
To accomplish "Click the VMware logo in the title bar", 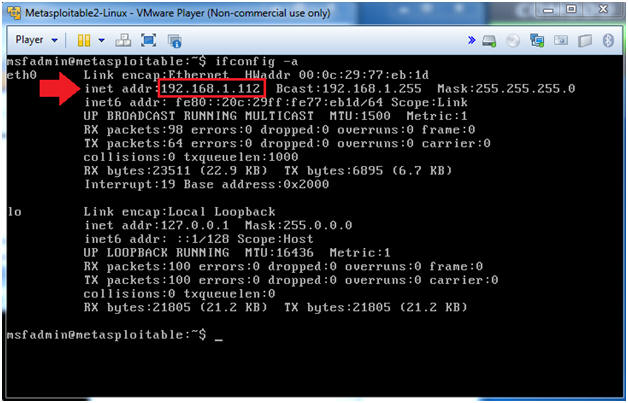I will coord(14,13).
